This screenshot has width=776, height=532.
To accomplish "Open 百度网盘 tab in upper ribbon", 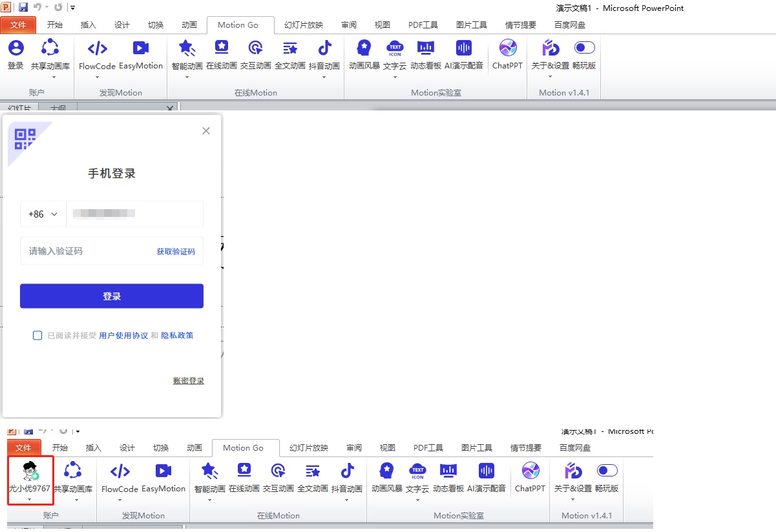I will coord(570,25).
